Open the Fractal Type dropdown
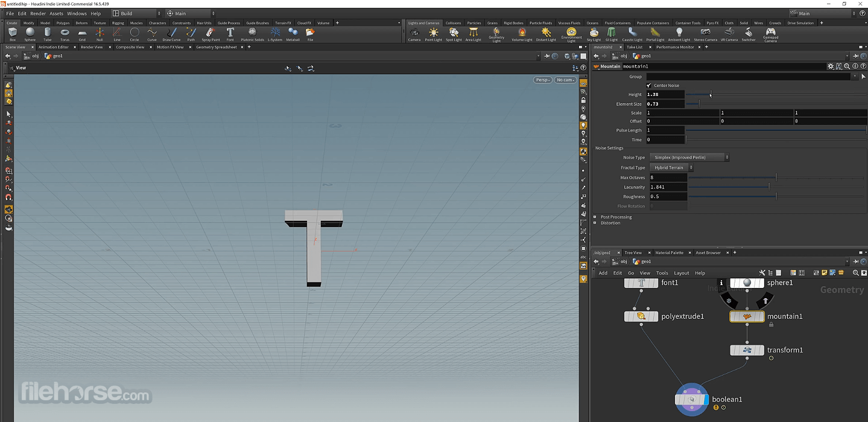The width and height of the screenshot is (868, 422). [672, 168]
